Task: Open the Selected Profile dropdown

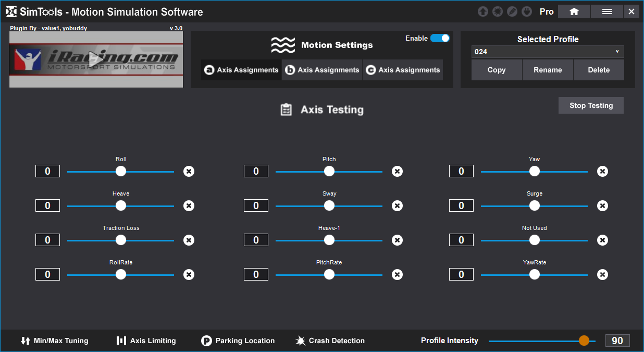Action: [547, 52]
